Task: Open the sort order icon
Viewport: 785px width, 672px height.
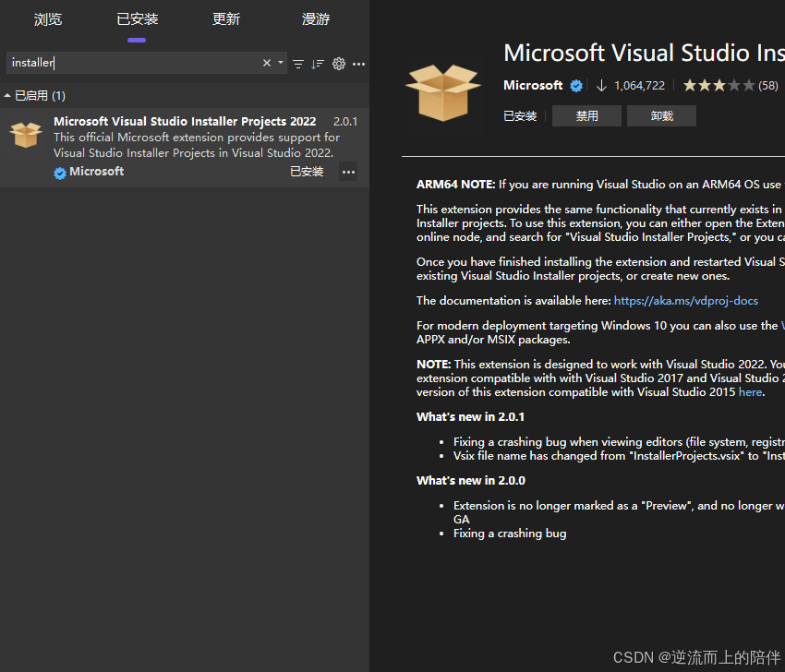Action: click(318, 64)
